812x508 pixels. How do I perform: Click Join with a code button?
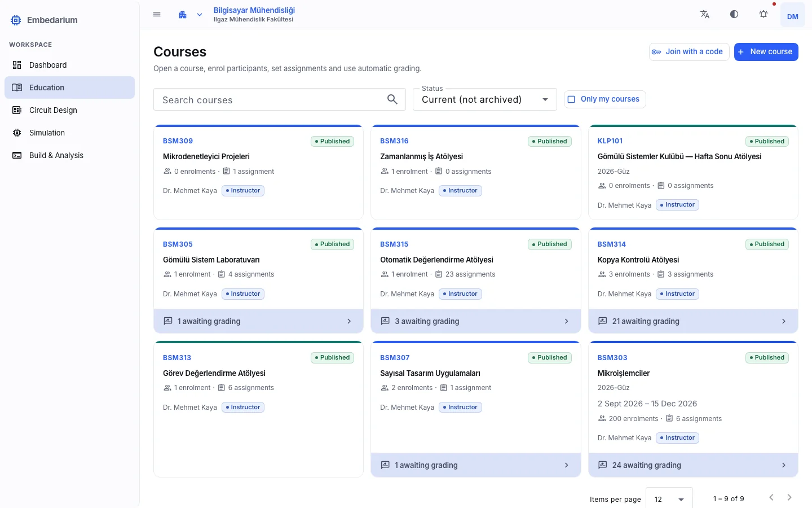[x=689, y=52]
